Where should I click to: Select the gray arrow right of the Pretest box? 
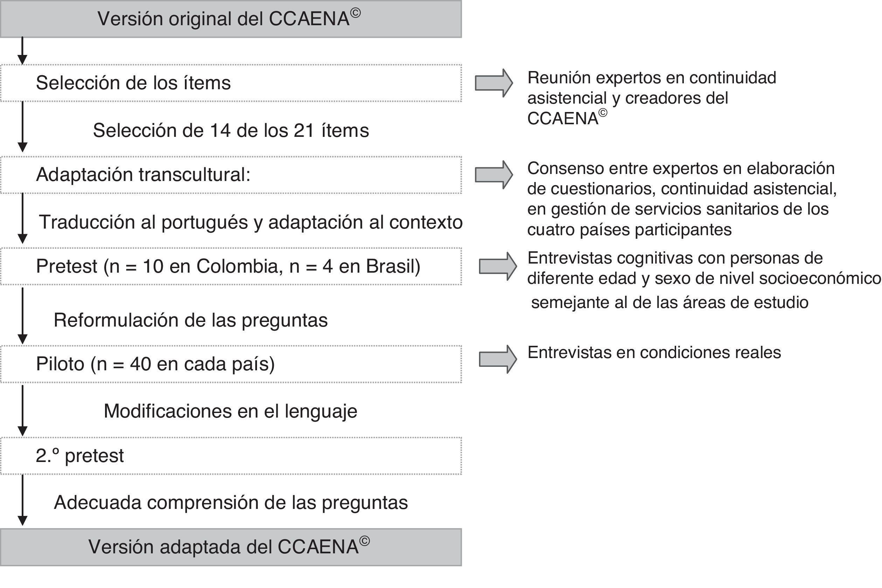pos(498,266)
